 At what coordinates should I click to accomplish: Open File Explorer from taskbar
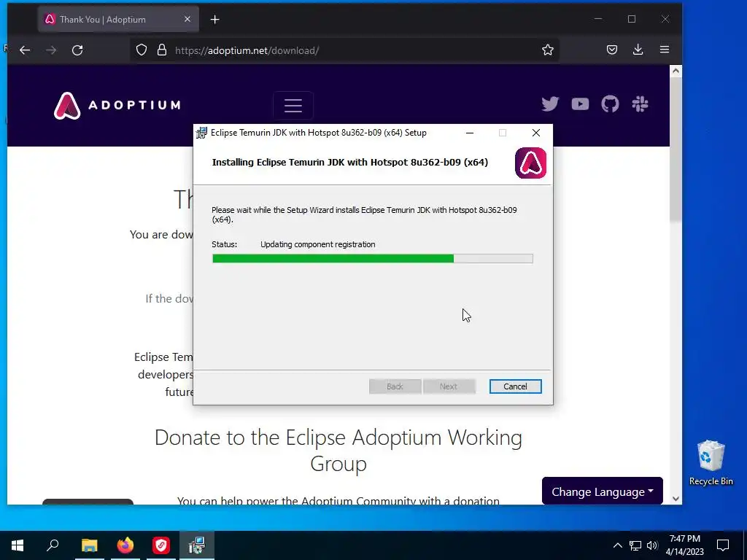pos(89,545)
